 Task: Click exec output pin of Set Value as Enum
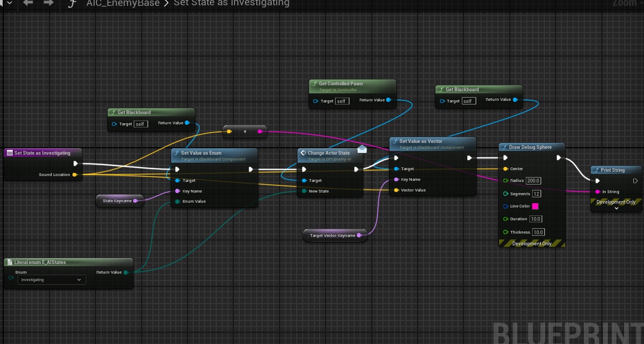[x=251, y=170]
